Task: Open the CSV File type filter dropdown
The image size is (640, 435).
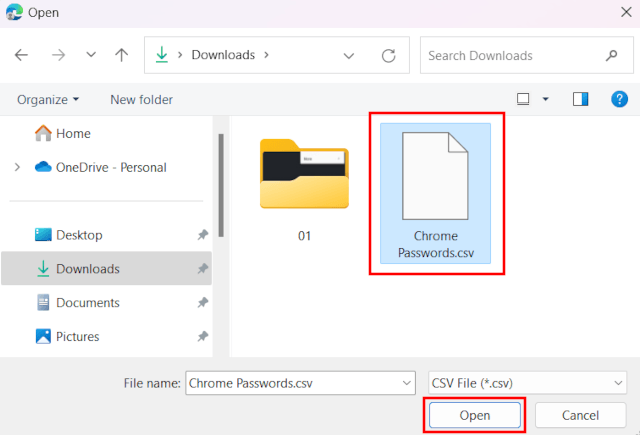Action: click(x=527, y=383)
